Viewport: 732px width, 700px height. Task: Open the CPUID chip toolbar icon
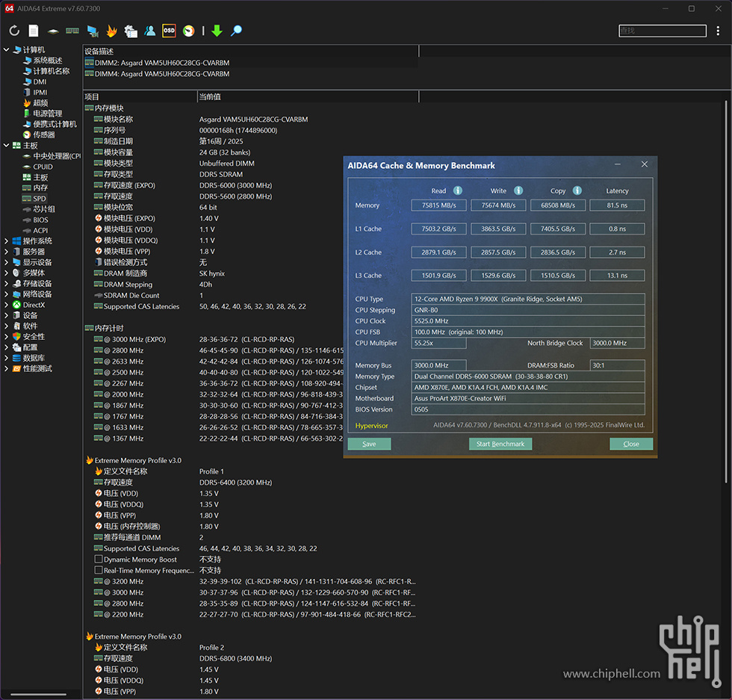[53, 31]
